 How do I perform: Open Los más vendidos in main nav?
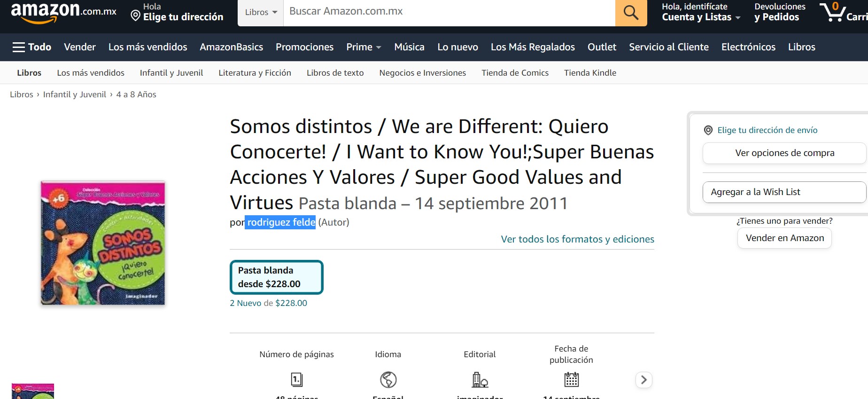click(147, 47)
